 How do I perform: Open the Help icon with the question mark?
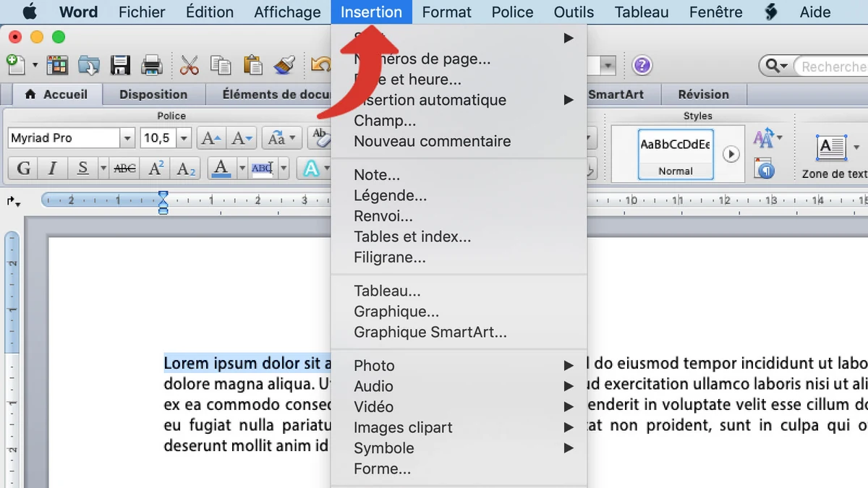tap(642, 65)
